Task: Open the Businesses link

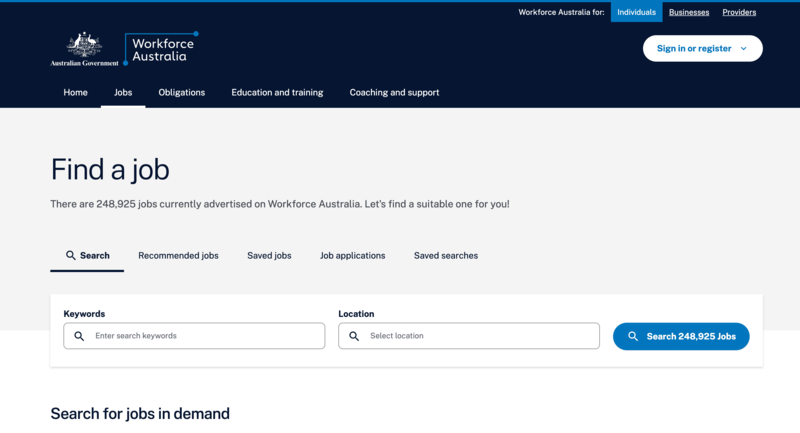Action: (689, 12)
